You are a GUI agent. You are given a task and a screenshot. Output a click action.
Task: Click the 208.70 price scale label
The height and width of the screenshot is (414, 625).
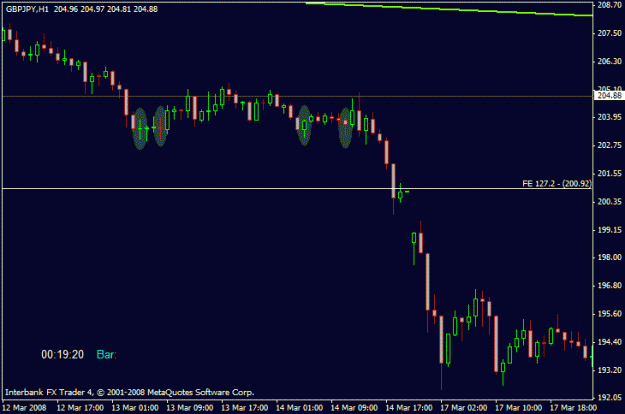click(609, 5)
